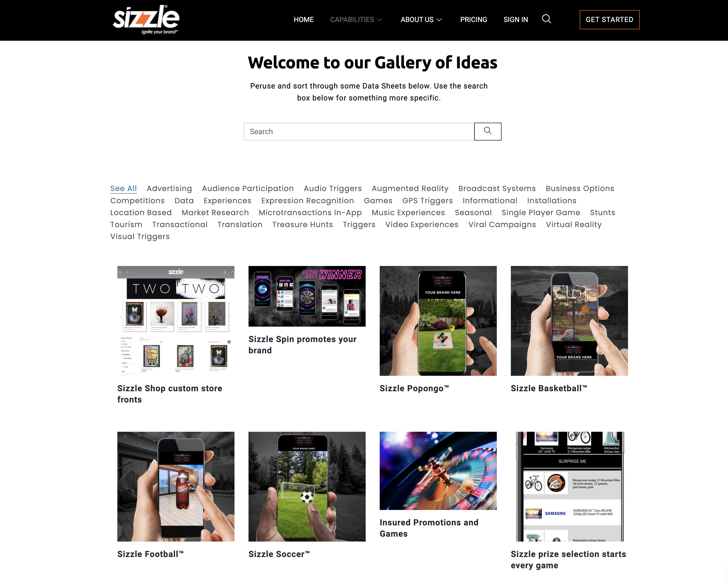Click the search icon in navbar
Screen dimensions: 728x583
[x=546, y=18]
